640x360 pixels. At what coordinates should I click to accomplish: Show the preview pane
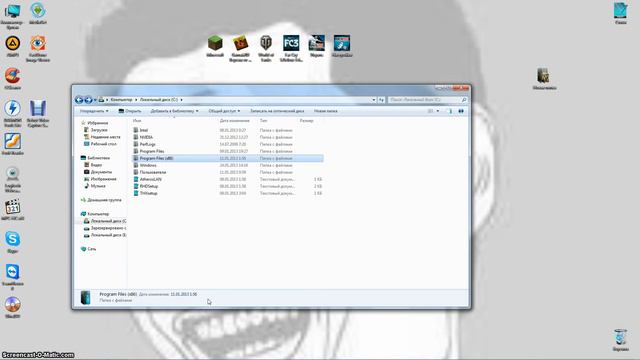point(450,111)
